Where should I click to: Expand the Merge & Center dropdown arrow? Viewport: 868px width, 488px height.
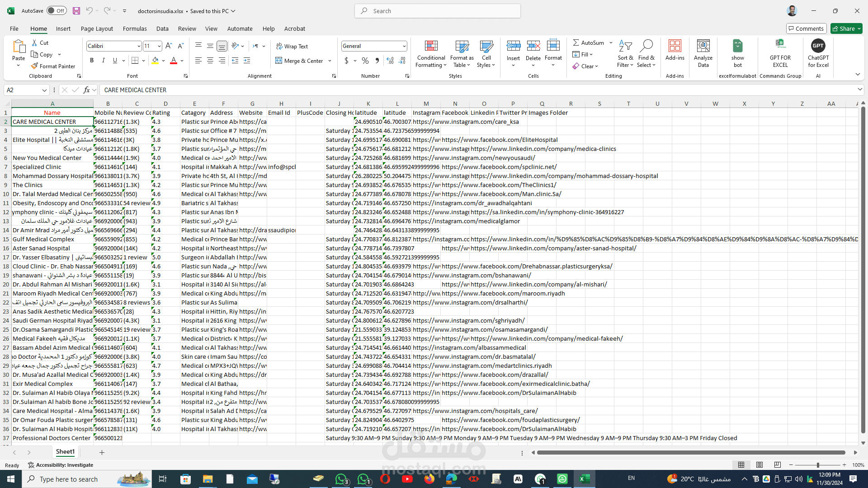pyautogui.click(x=330, y=61)
